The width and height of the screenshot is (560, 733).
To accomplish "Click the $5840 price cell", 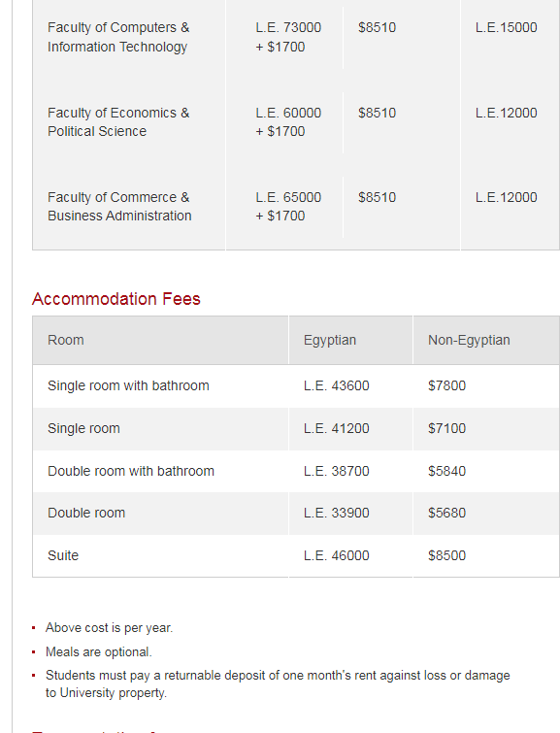I will (x=446, y=471).
